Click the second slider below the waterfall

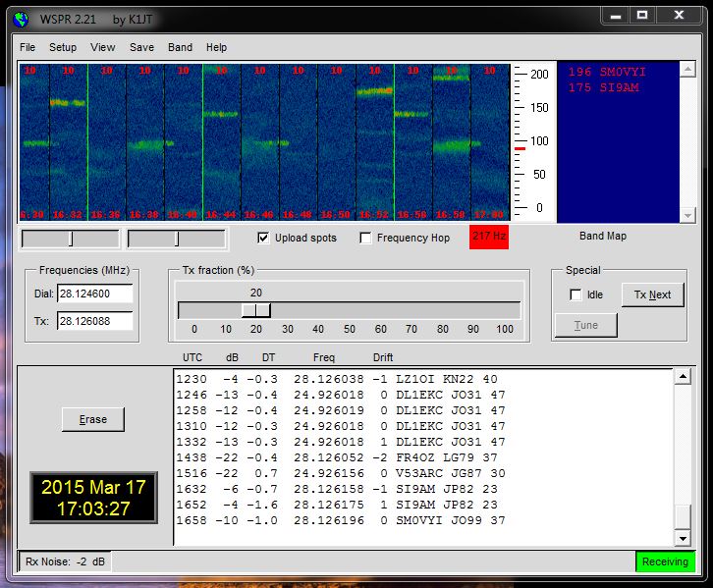177,239
